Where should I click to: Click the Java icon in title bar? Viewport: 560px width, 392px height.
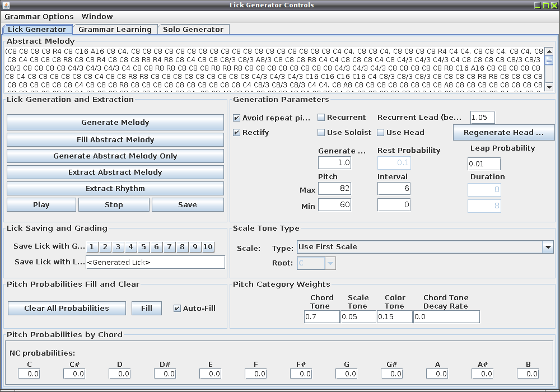pos(6,6)
